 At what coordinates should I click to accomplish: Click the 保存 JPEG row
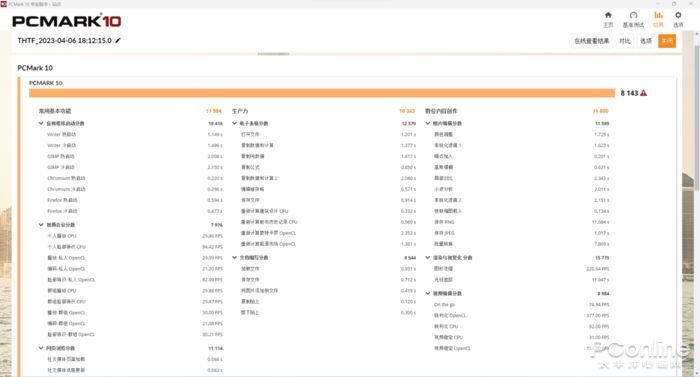[521, 233]
